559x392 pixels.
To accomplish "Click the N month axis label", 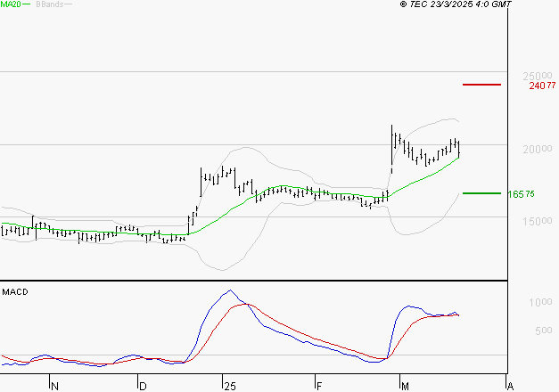I will [x=54, y=387].
